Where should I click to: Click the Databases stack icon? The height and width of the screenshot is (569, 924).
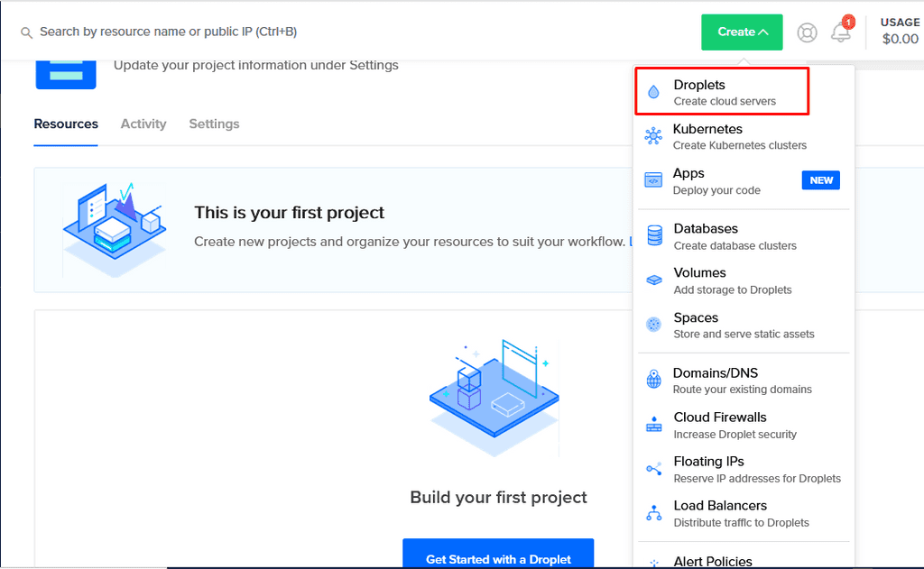coord(654,236)
